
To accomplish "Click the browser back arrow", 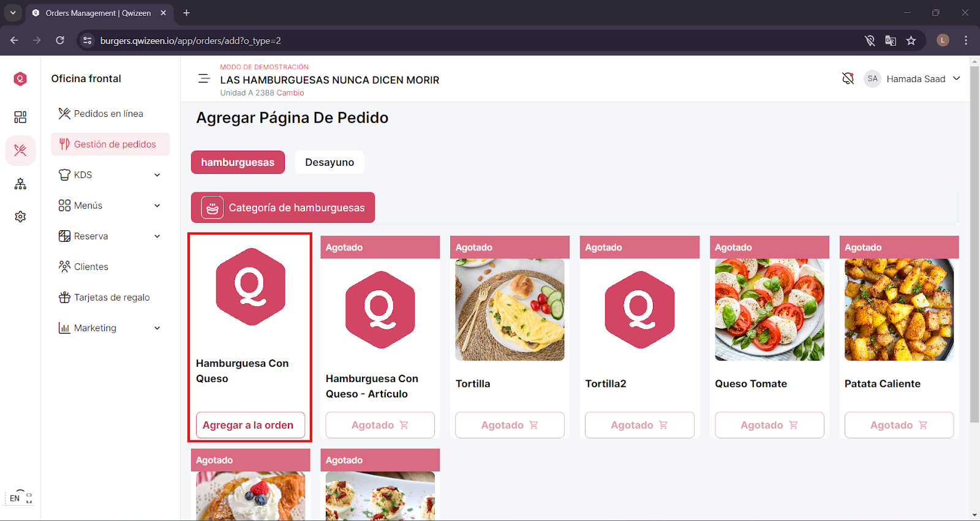I will point(14,40).
